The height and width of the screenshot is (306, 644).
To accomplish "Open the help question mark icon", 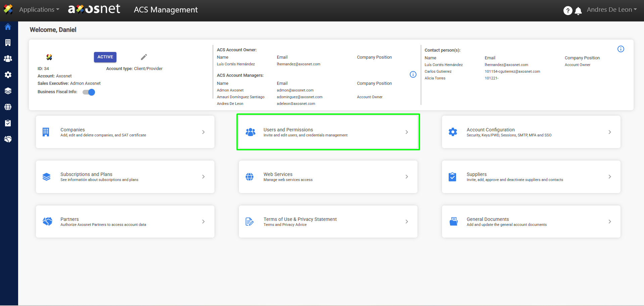I will (567, 11).
